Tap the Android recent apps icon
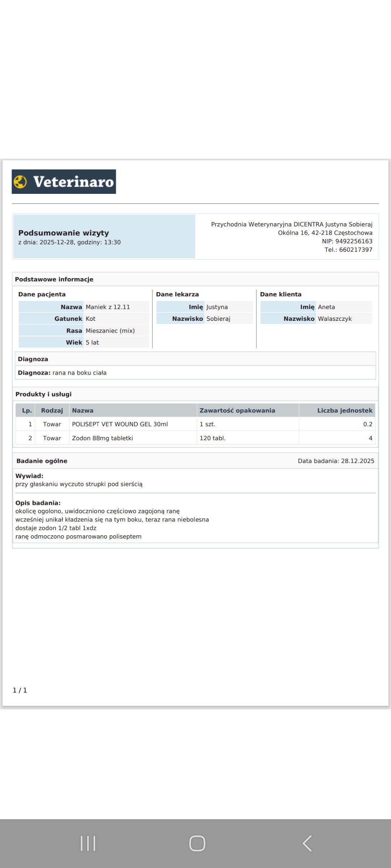The image size is (391, 868). 88,843
